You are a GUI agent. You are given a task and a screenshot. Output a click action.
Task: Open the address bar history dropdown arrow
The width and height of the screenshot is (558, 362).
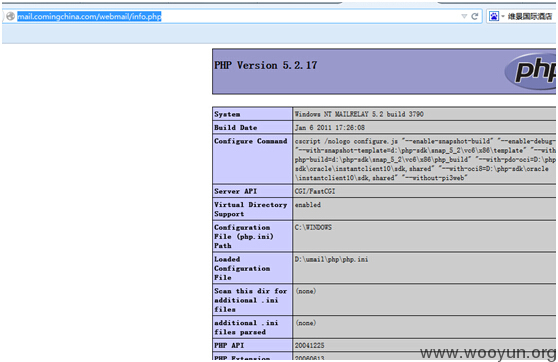click(464, 16)
